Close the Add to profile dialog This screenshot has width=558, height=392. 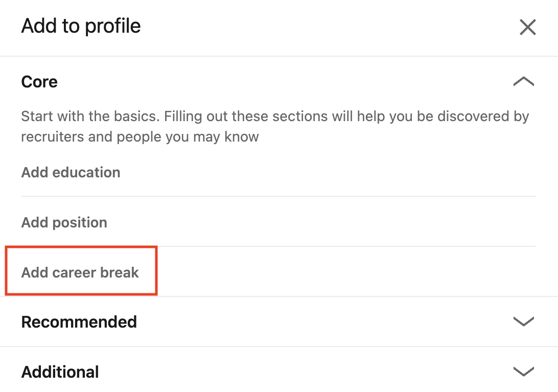click(x=527, y=27)
